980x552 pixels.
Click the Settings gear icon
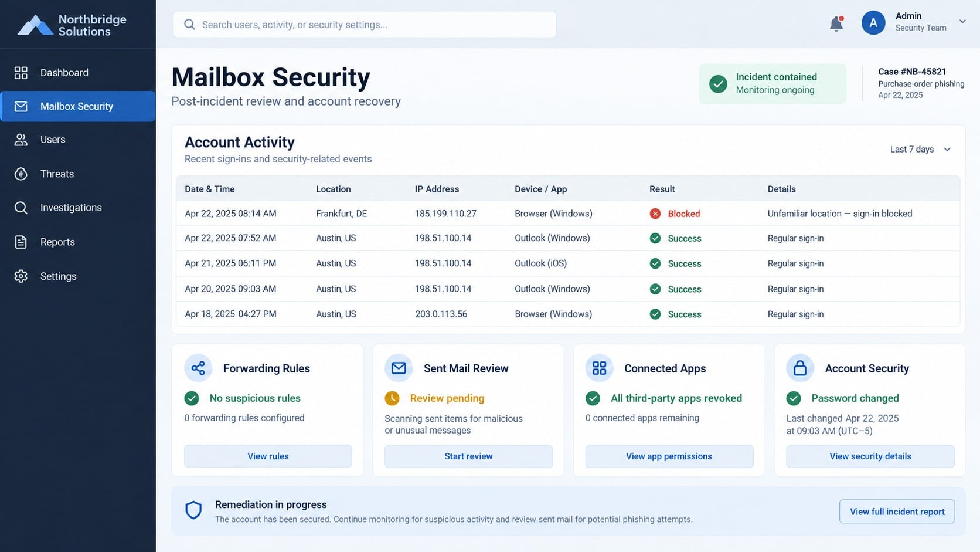pos(21,276)
